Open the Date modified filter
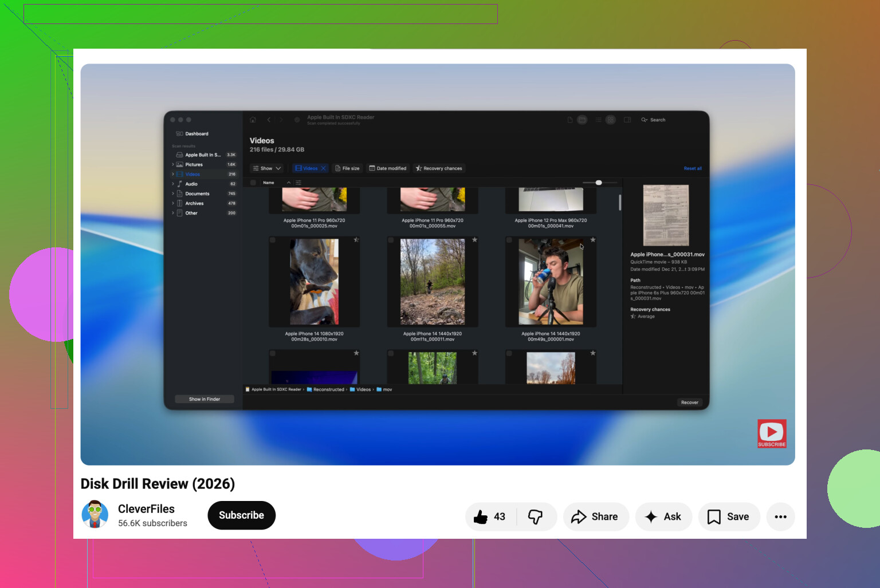This screenshot has height=588, width=880. click(x=388, y=168)
